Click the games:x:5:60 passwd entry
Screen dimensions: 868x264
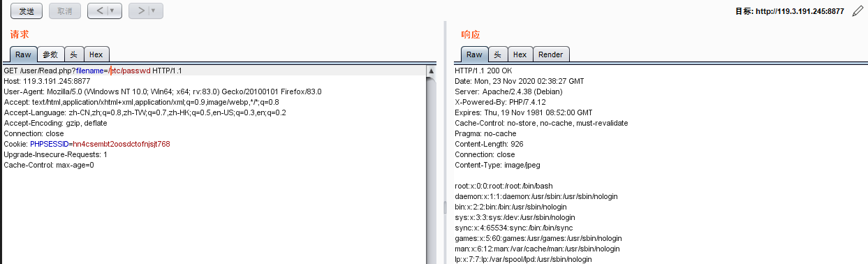538,238
